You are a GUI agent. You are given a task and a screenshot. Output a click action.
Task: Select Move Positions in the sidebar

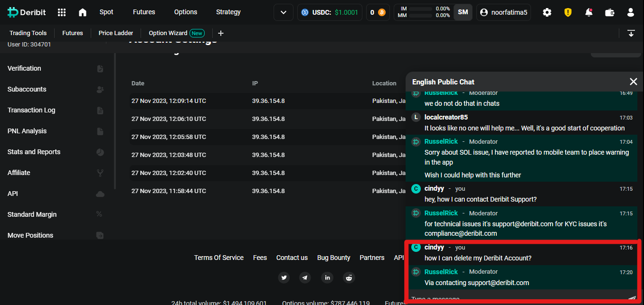point(30,235)
